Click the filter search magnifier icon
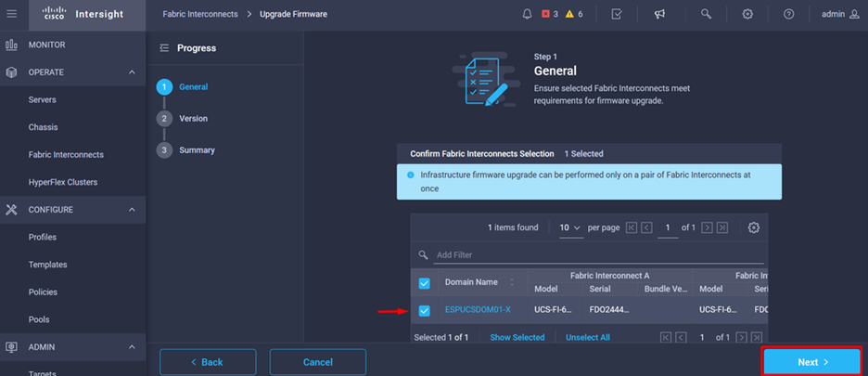 (x=424, y=255)
